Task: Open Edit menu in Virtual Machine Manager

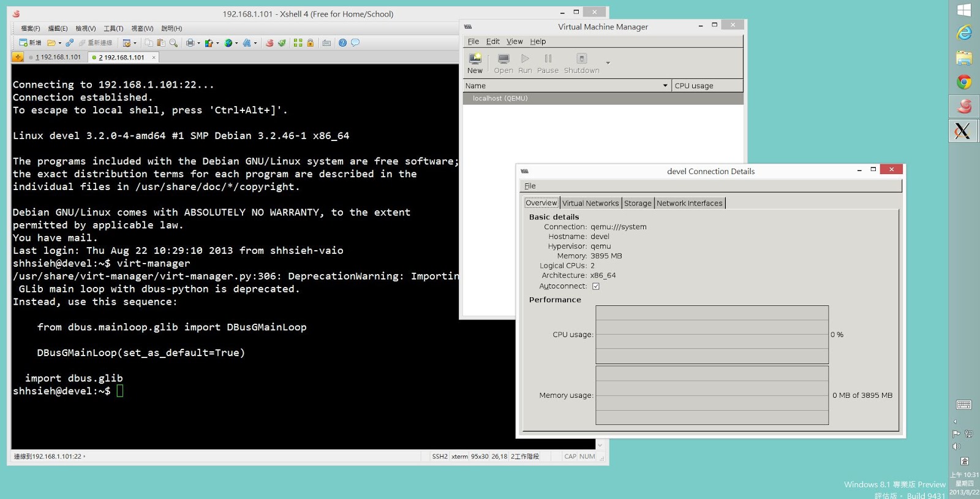Action: pyautogui.click(x=493, y=42)
